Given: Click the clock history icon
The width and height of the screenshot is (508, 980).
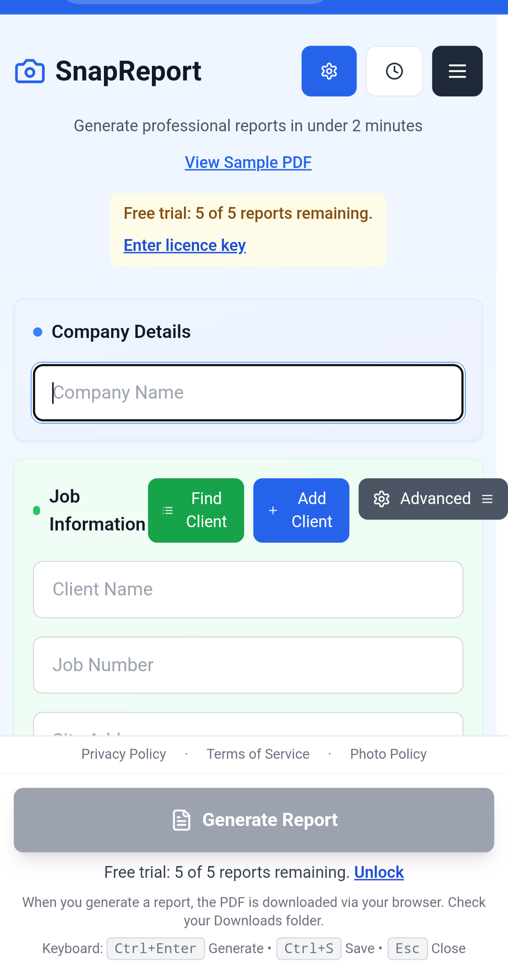Looking at the screenshot, I should 395,71.
